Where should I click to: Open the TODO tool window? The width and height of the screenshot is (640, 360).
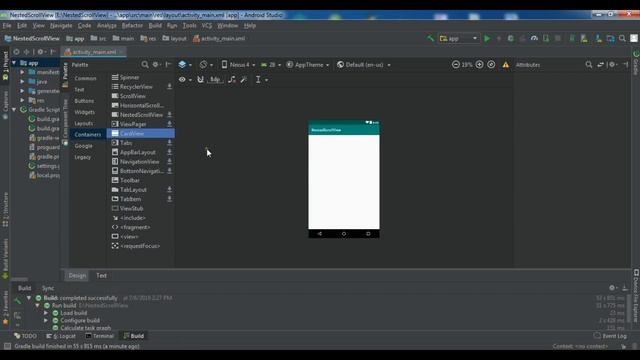[x=25, y=336]
